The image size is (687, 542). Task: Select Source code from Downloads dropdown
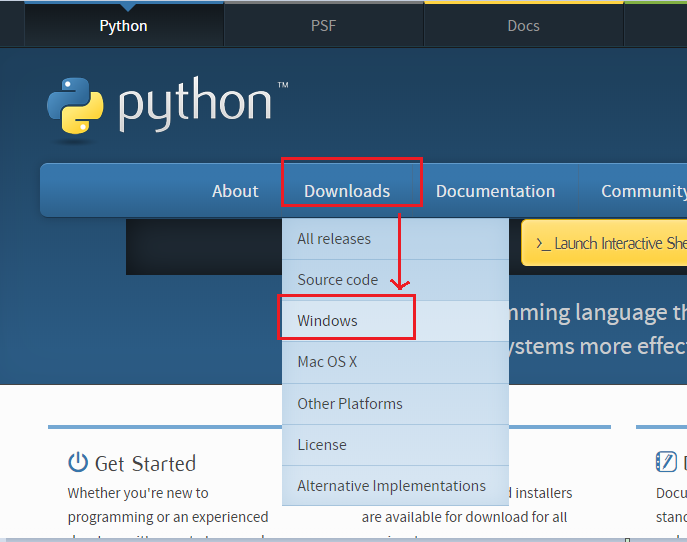[x=395, y=280]
